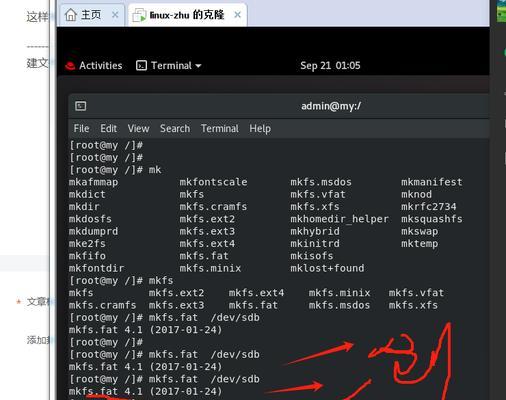Open the Help menu
506x400 pixels.
click(x=260, y=129)
